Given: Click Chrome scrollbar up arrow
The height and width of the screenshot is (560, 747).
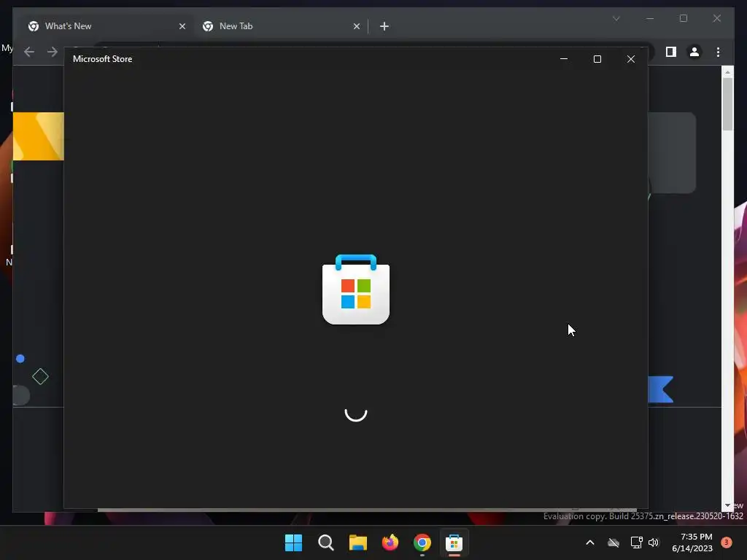Looking at the screenshot, I should pos(727,72).
